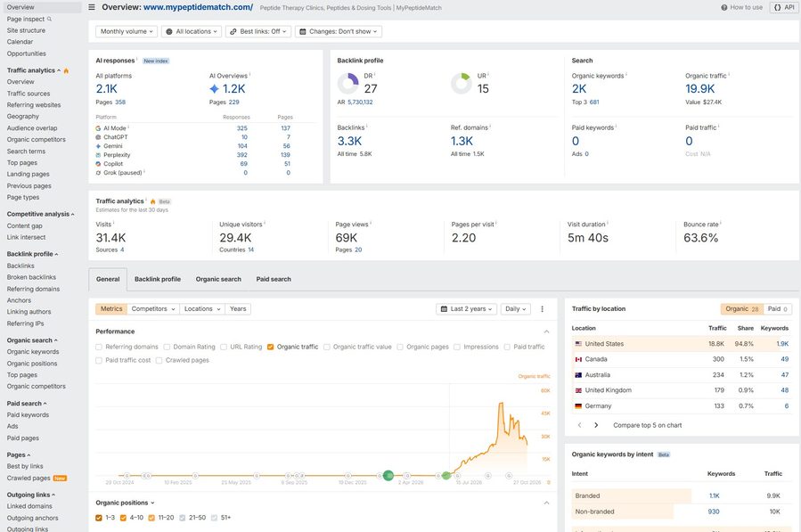Click magnifier icon next to Page inspect
Image resolution: width=801 pixels, height=532 pixels.
click(50, 19)
